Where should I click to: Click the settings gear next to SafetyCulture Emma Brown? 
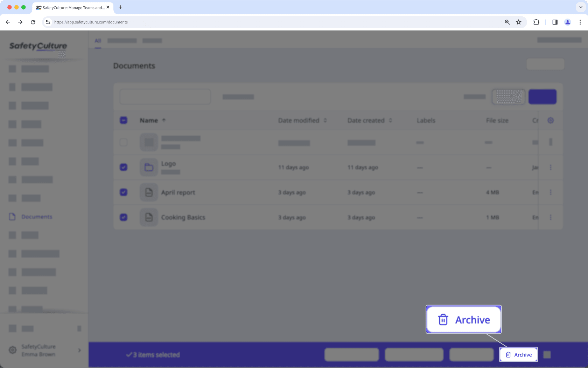13,350
